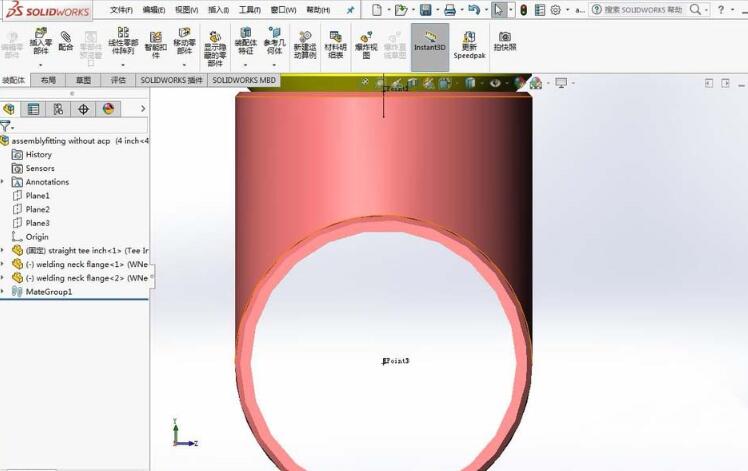
Task: Click the Save floppy disk icon
Action: (x=426, y=10)
